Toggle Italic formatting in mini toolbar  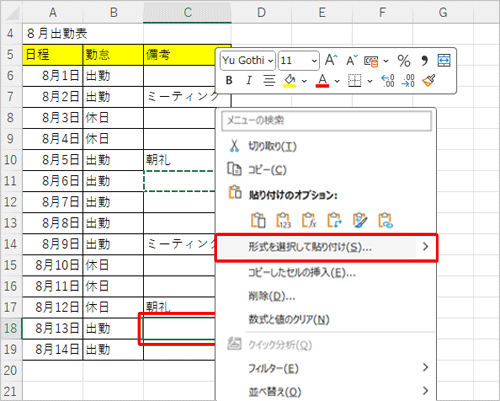click(249, 80)
